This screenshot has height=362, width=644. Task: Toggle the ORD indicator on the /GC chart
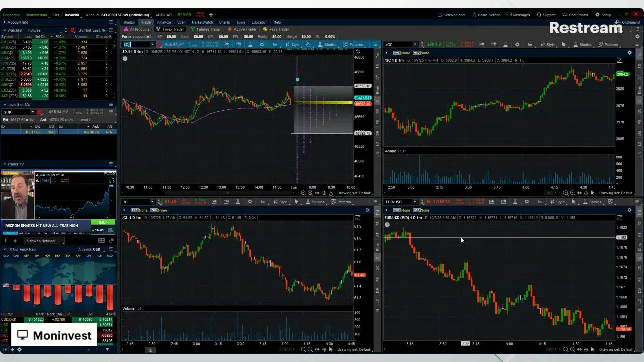(416, 53)
